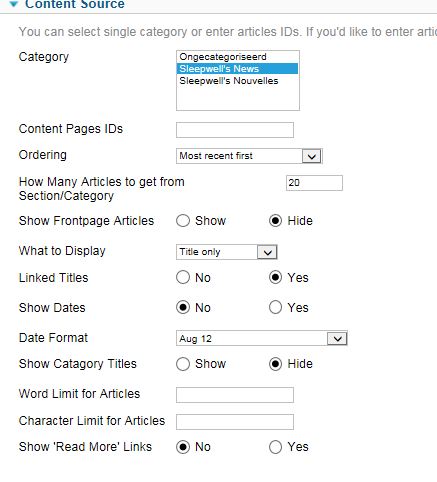Collapse the Content Source section triangle

(14, 4)
